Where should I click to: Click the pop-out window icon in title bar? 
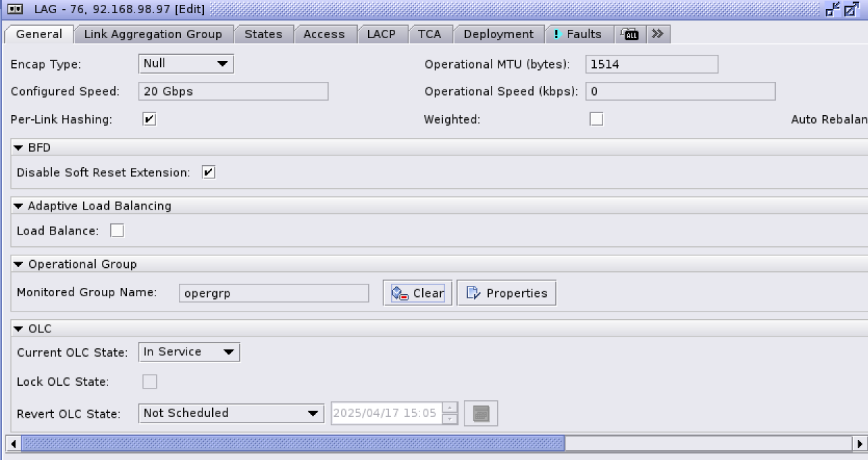click(852, 9)
